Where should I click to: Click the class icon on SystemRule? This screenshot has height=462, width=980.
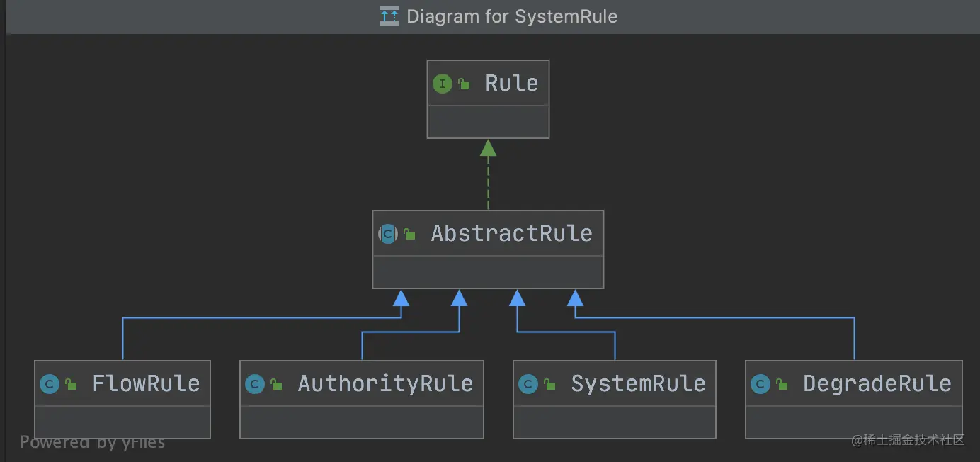click(528, 384)
